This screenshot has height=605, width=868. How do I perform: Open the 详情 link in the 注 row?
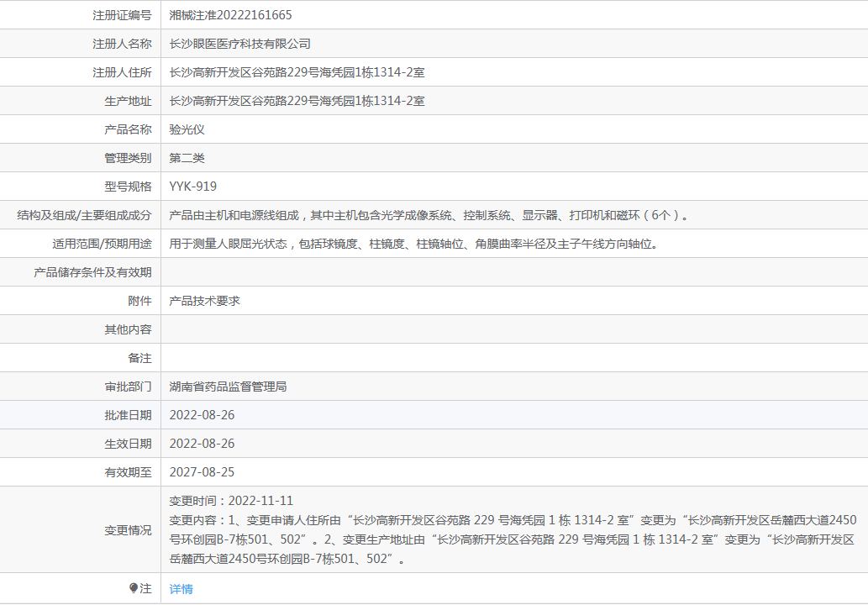pyautogui.click(x=181, y=589)
